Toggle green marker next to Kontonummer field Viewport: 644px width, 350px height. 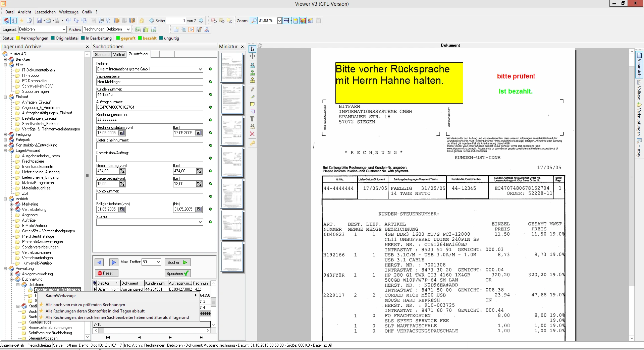[211, 196]
